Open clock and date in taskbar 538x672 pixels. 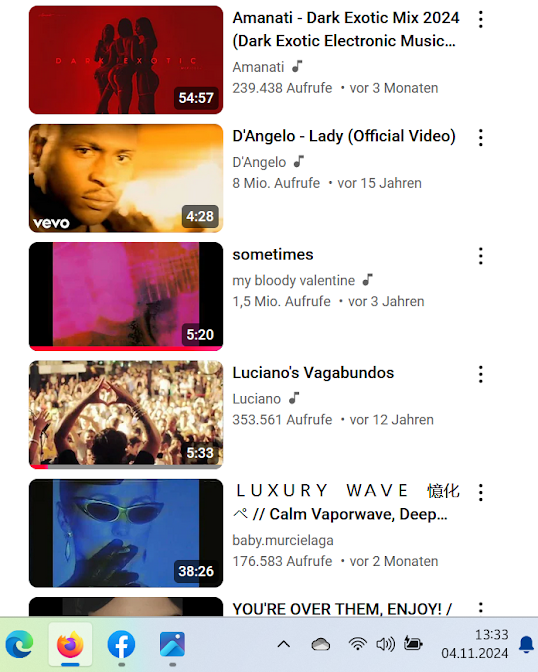475,644
